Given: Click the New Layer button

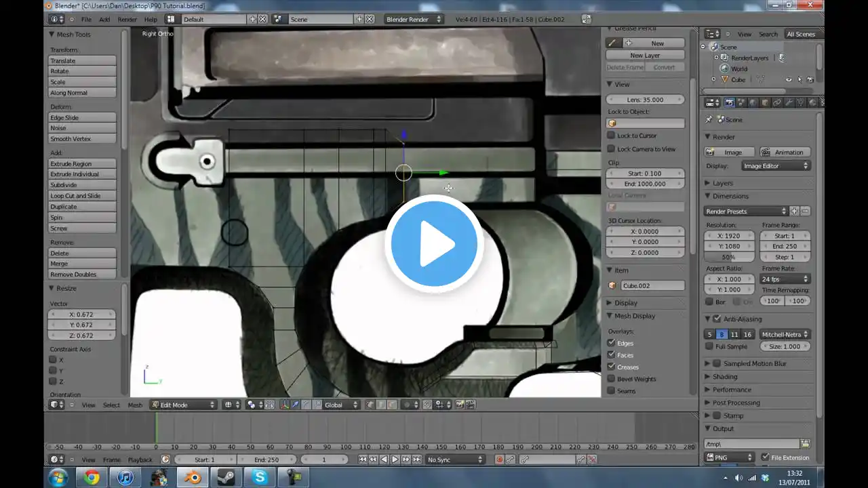Looking at the screenshot, I should [645, 56].
